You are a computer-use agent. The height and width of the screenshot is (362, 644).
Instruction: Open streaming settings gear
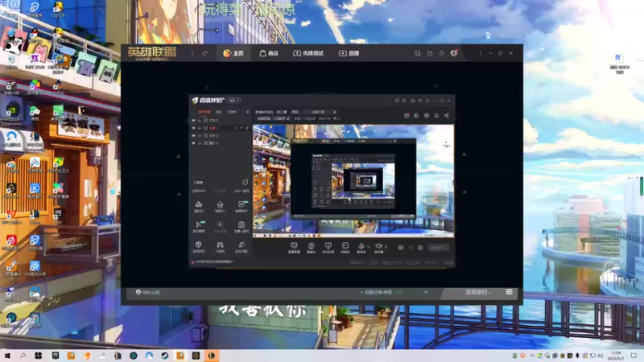(x=420, y=248)
